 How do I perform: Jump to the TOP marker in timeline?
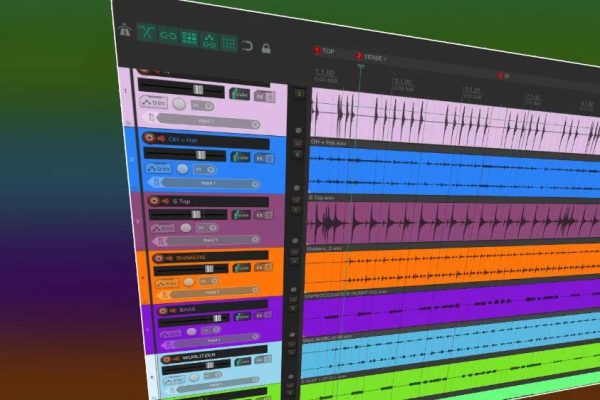(318, 50)
